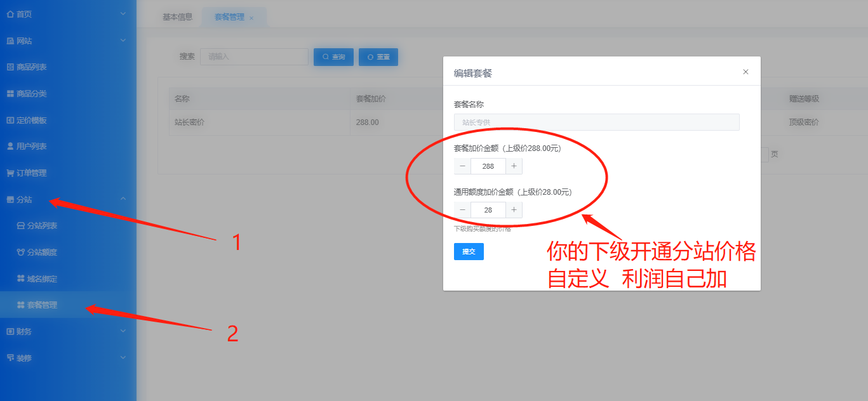
Task: Click the 查询 search button
Action: (333, 57)
